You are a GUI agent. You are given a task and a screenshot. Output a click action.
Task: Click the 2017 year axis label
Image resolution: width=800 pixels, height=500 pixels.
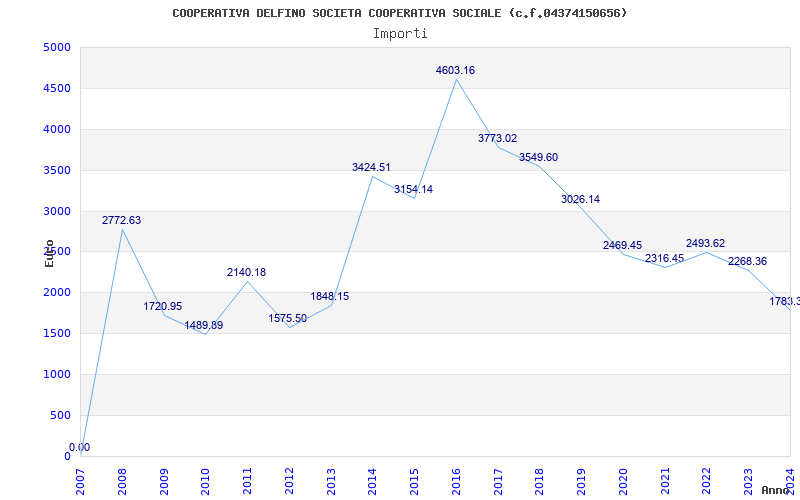pos(498,482)
